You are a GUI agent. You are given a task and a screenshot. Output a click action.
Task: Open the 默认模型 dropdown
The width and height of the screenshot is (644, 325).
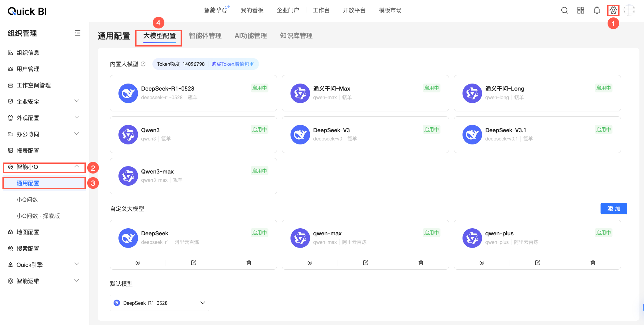(x=159, y=303)
